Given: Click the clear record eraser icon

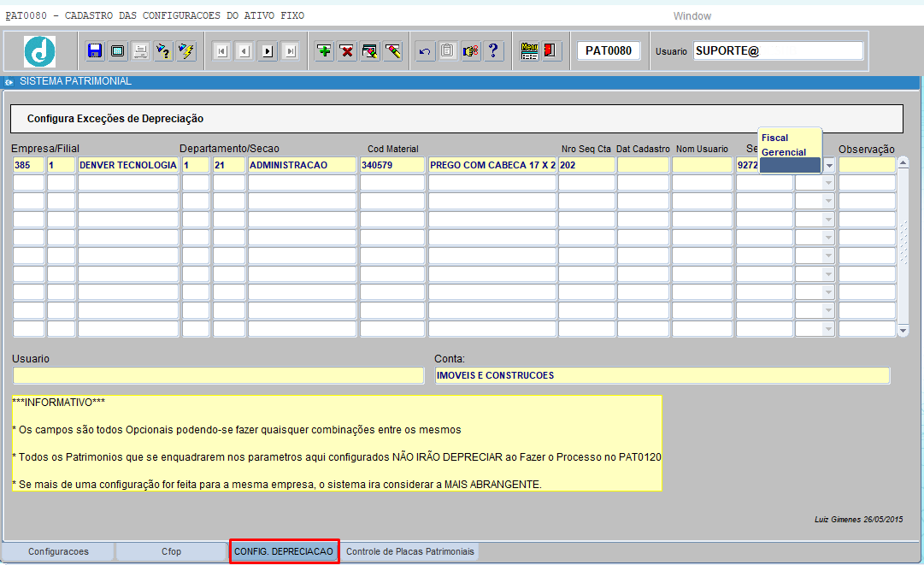Looking at the screenshot, I should click(393, 51).
